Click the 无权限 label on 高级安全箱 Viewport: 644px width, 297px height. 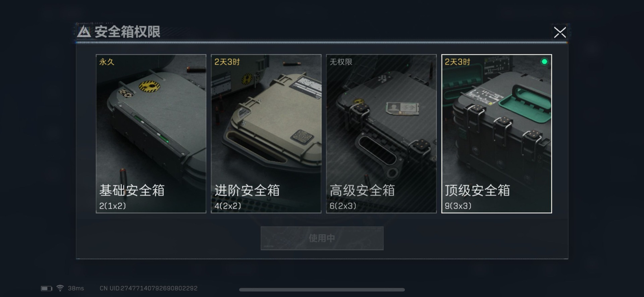coord(341,62)
